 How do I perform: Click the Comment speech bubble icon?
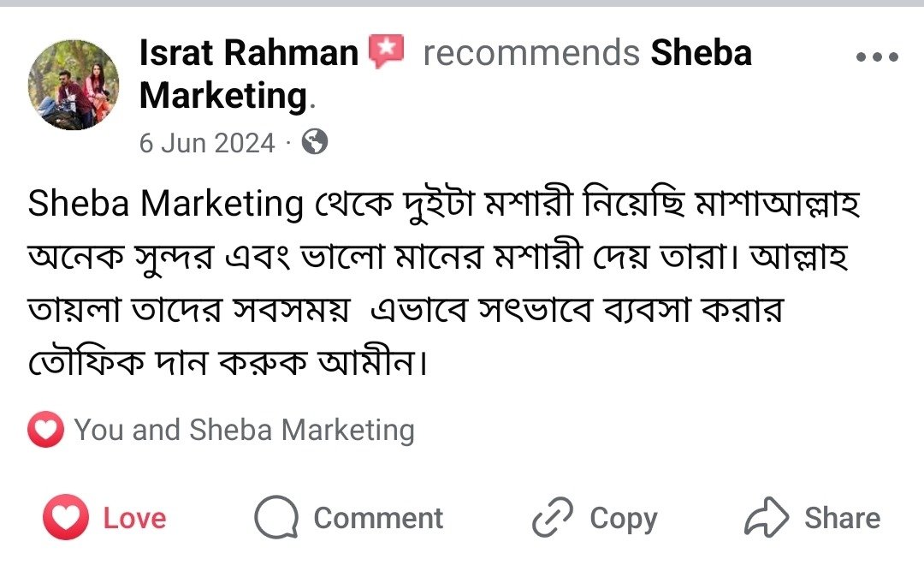point(276,519)
